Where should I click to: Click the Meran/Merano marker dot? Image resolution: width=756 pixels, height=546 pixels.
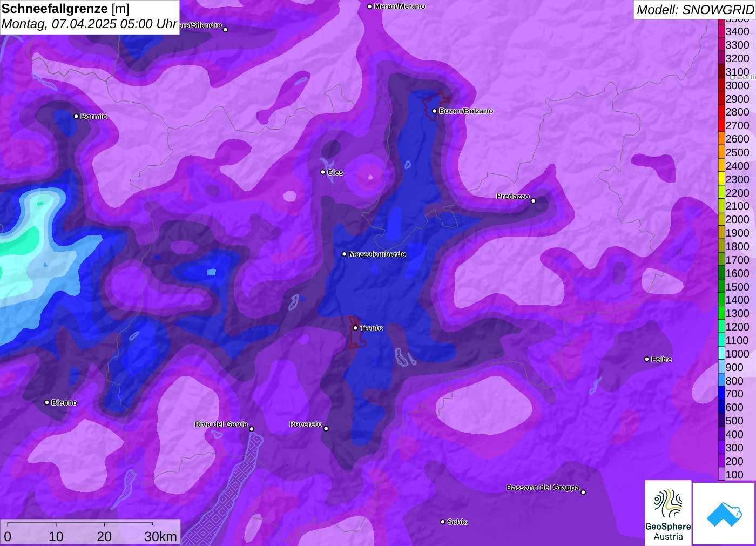369,6
